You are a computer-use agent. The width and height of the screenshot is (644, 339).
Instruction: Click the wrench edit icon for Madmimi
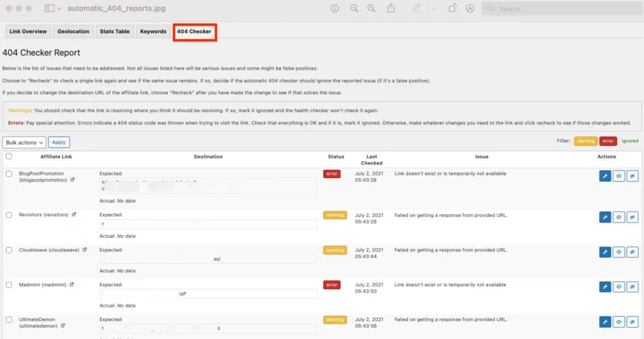click(x=604, y=287)
